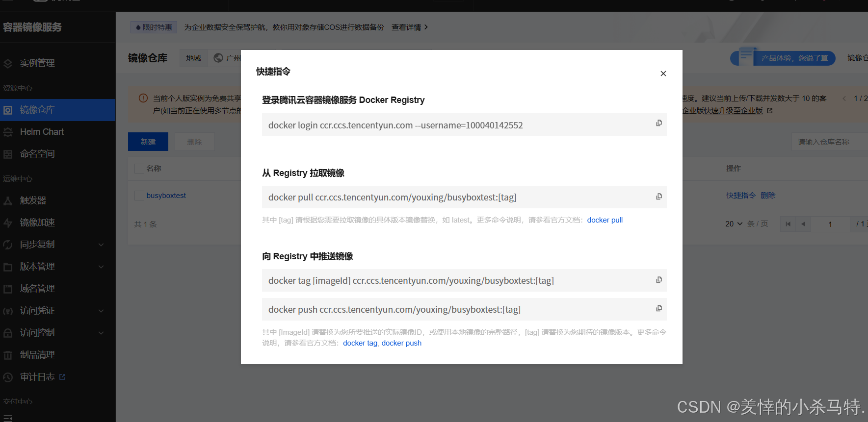Show previous notice with left chevron
Screen dimensions: 868x422
(x=844, y=99)
